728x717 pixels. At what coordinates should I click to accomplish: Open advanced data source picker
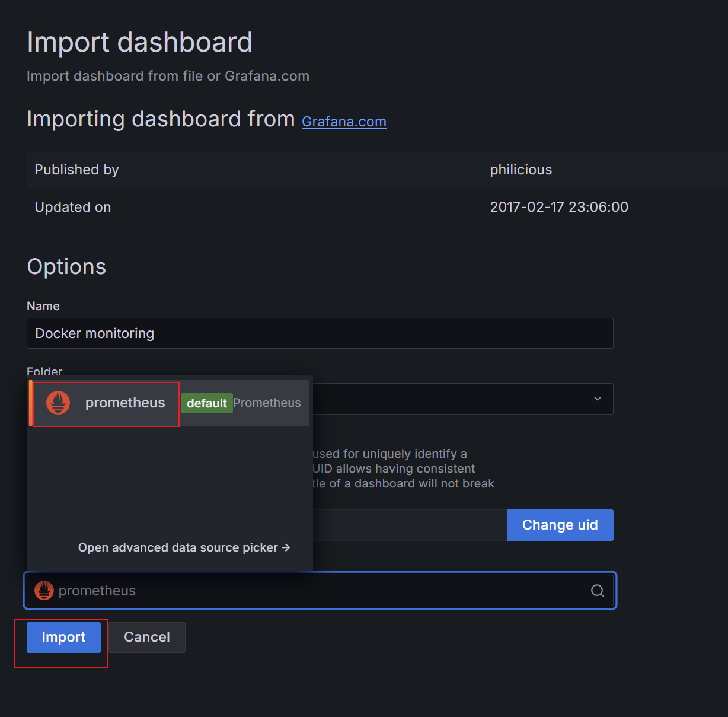[184, 547]
